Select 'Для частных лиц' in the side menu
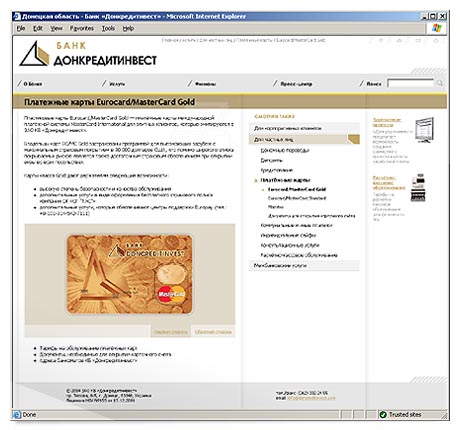 (x=304, y=139)
